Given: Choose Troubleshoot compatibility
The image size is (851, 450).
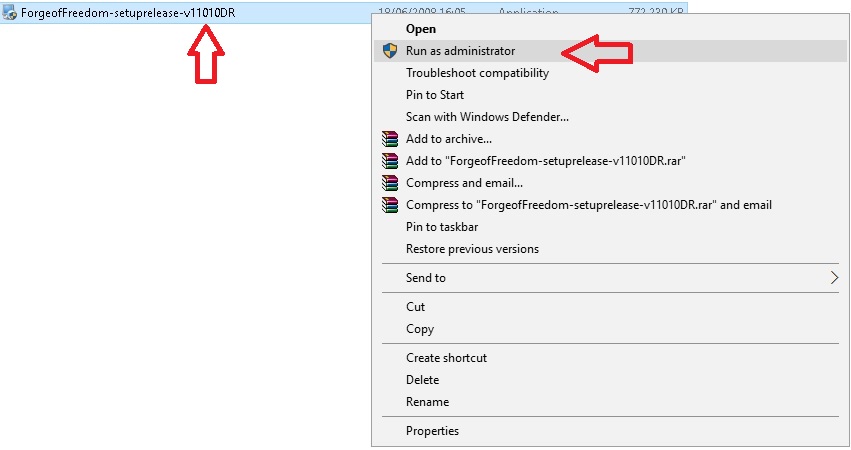Looking at the screenshot, I should point(477,73).
